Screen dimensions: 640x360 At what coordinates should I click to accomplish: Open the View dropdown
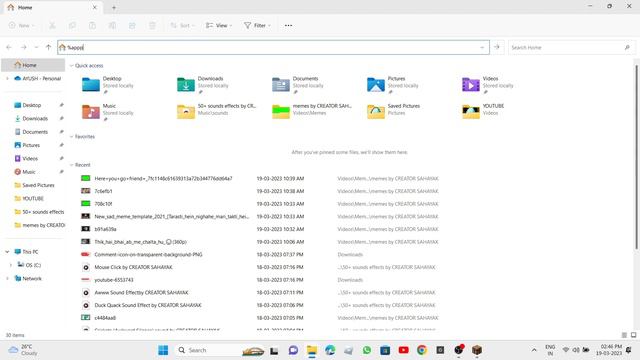[x=219, y=25]
